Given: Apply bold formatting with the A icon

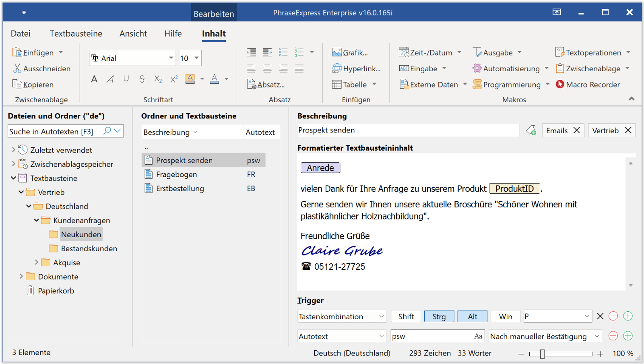Looking at the screenshot, I should 94,79.
